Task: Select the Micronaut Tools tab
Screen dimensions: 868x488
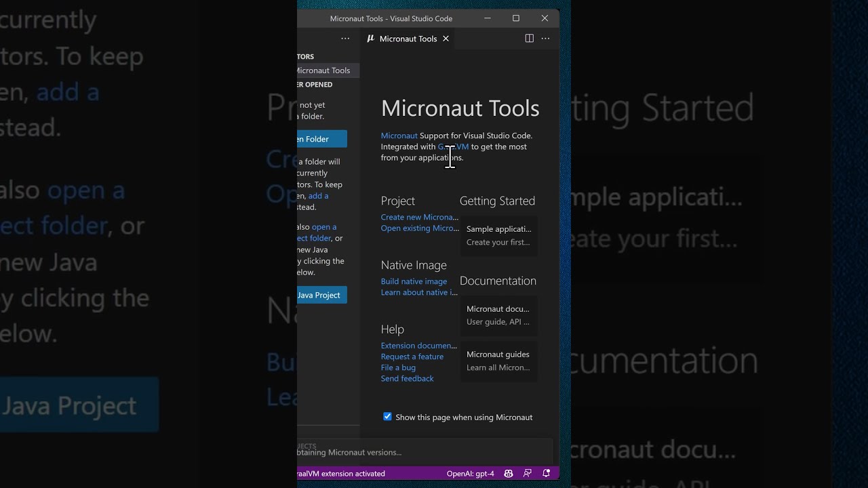Action: click(408, 39)
